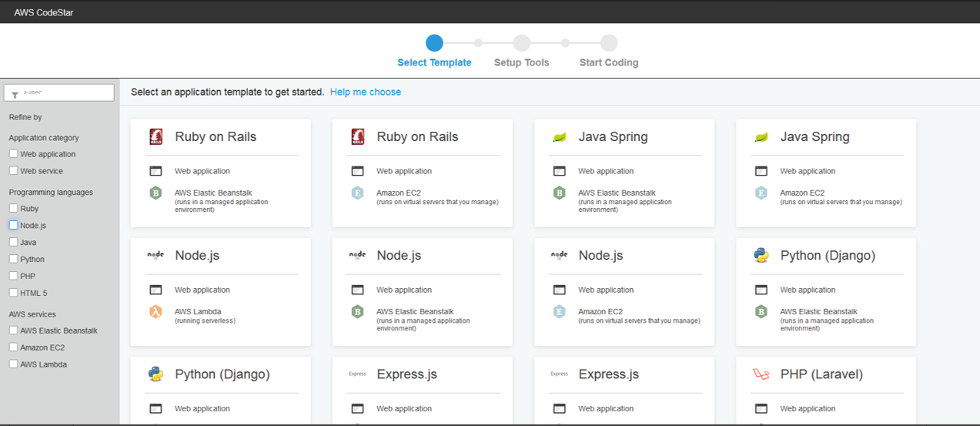
Task: Toggle the AWS Lambda service checkbox
Action: [13, 364]
